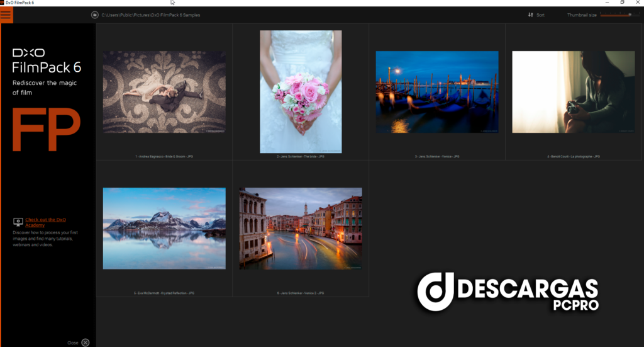Click caption 1 - Andrea Bagnasco - Bride & Groom

(164, 157)
